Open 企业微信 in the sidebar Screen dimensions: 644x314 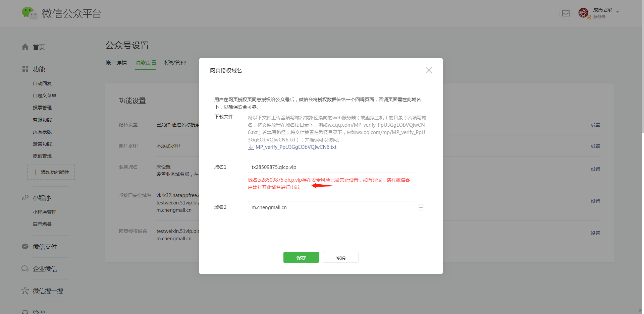click(45, 269)
